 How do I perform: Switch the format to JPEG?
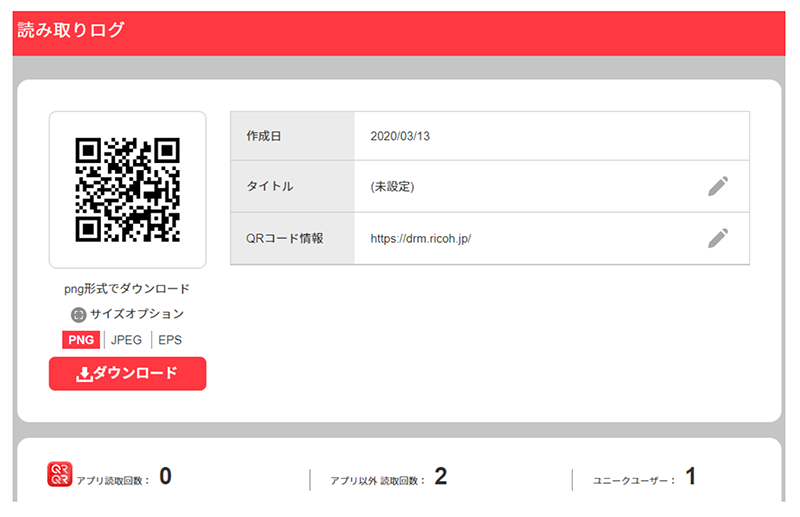click(127, 339)
